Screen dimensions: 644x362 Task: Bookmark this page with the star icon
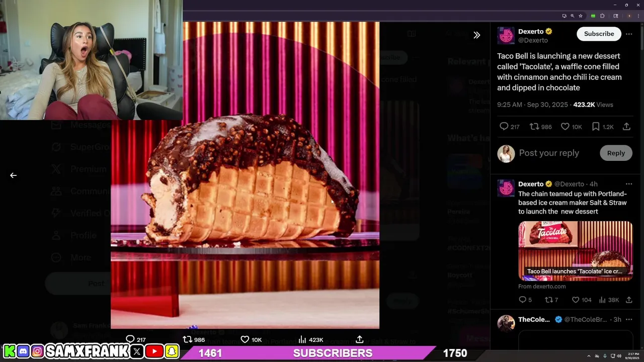(581, 16)
